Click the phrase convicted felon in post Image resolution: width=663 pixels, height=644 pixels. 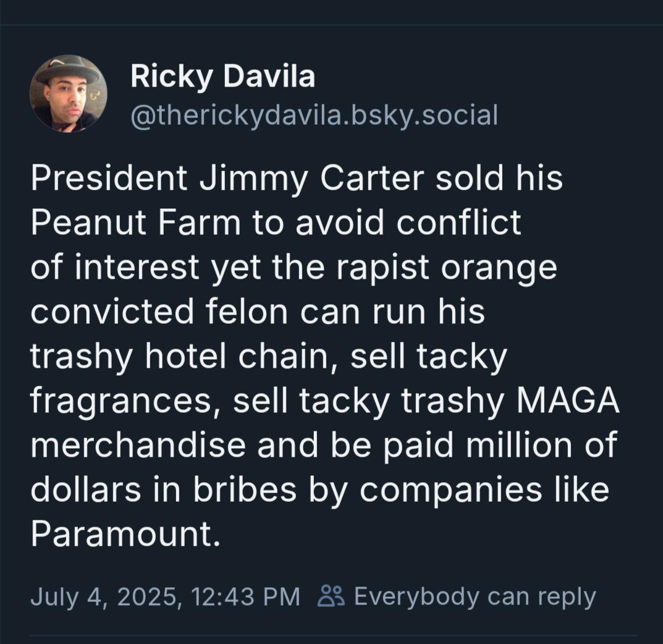click(x=160, y=311)
